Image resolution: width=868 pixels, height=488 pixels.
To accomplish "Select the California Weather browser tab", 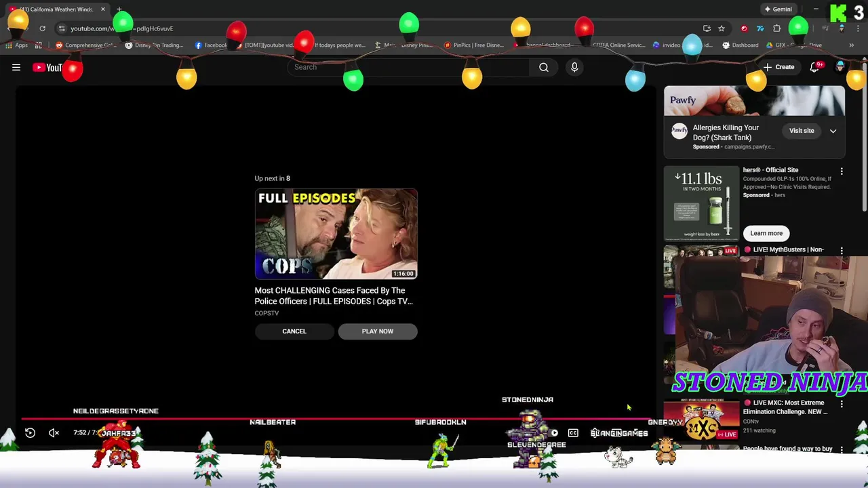I will coord(58,9).
